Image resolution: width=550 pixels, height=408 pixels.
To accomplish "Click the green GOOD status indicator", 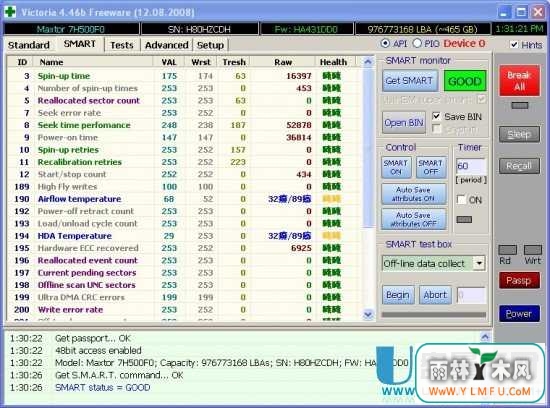I will click(x=465, y=81).
